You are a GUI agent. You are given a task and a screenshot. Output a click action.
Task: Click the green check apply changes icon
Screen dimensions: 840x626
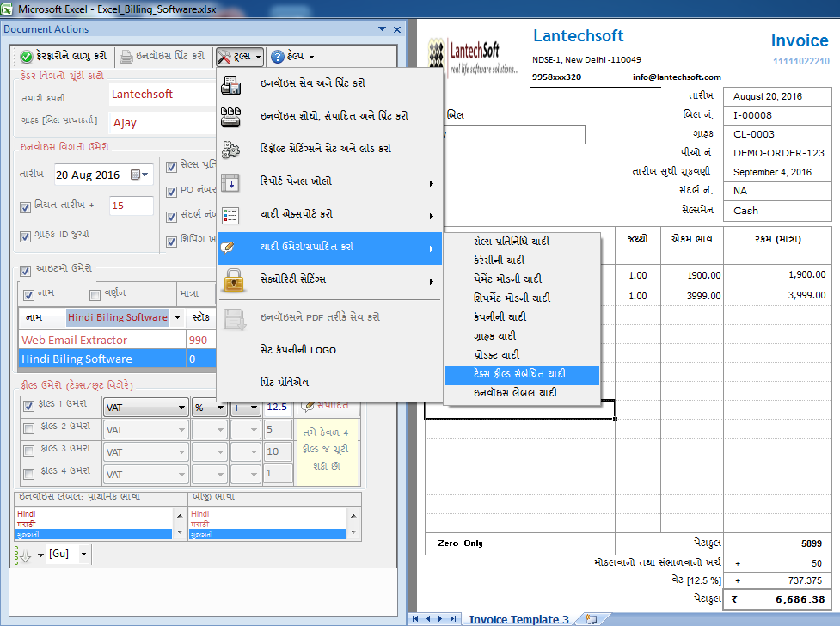point(27,56)
